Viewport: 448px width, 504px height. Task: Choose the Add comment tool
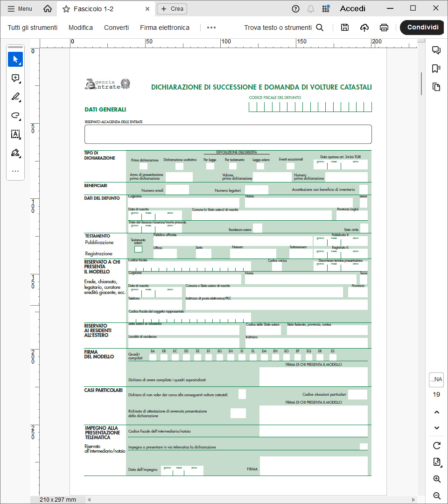pyautogui.click(x=15, y=78)
